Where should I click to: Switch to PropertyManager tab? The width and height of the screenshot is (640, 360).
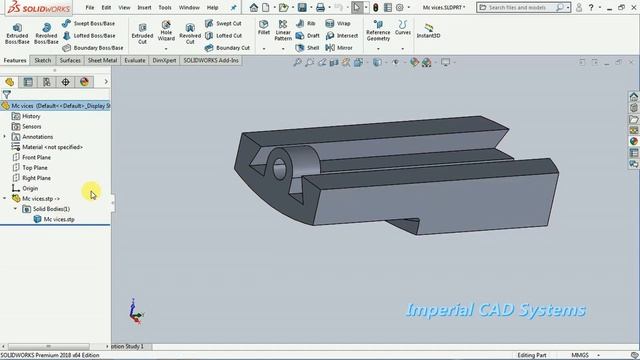[28, 82]
